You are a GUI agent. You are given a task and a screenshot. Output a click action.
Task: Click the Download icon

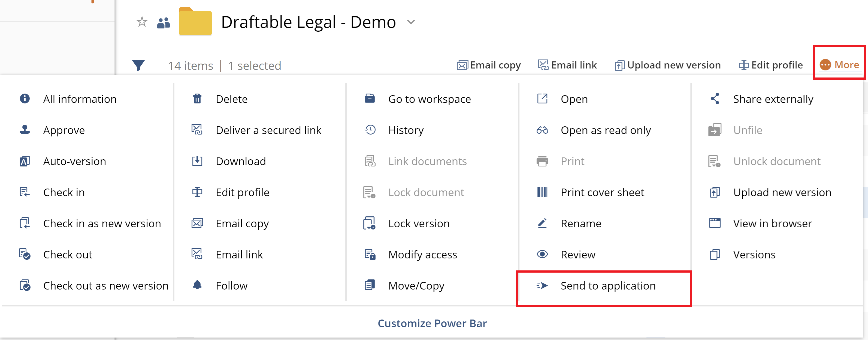click(197, 161)
